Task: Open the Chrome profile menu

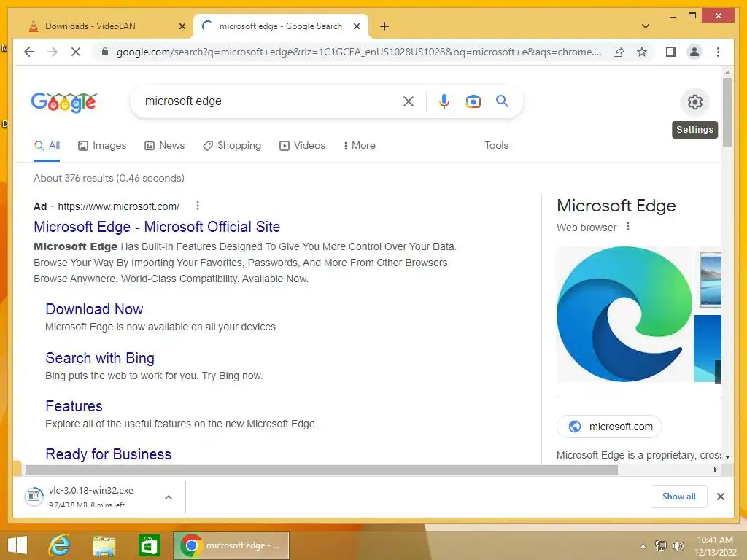Action: (694, 52)
